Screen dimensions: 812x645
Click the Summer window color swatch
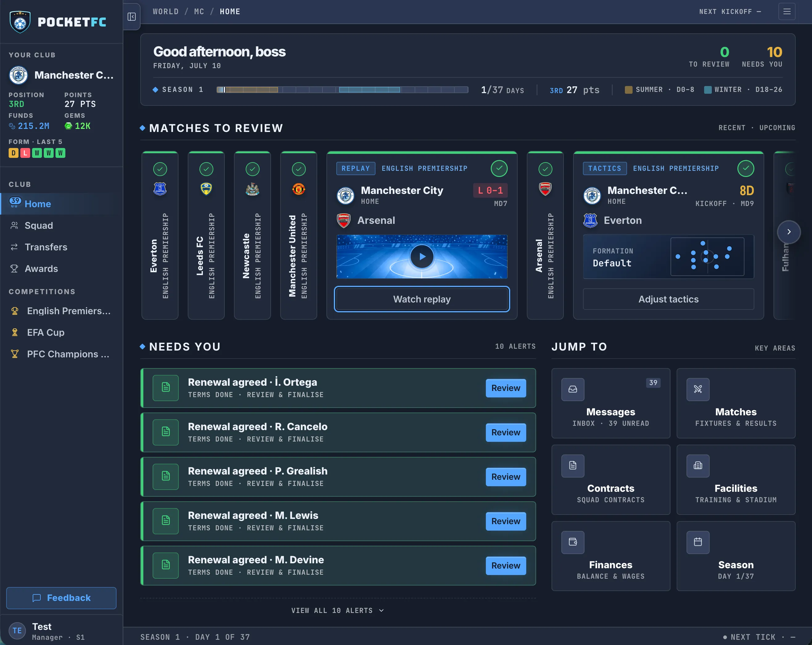pos(629,90)
